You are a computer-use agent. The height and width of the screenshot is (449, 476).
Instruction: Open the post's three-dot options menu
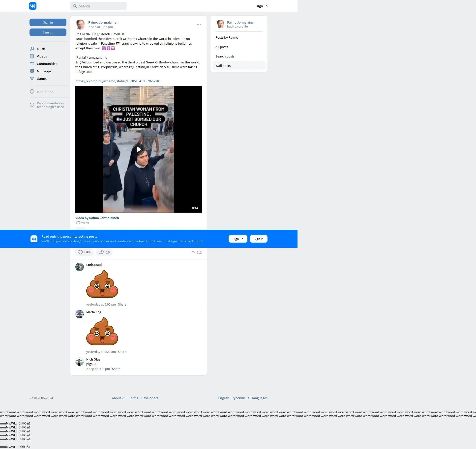199,25
